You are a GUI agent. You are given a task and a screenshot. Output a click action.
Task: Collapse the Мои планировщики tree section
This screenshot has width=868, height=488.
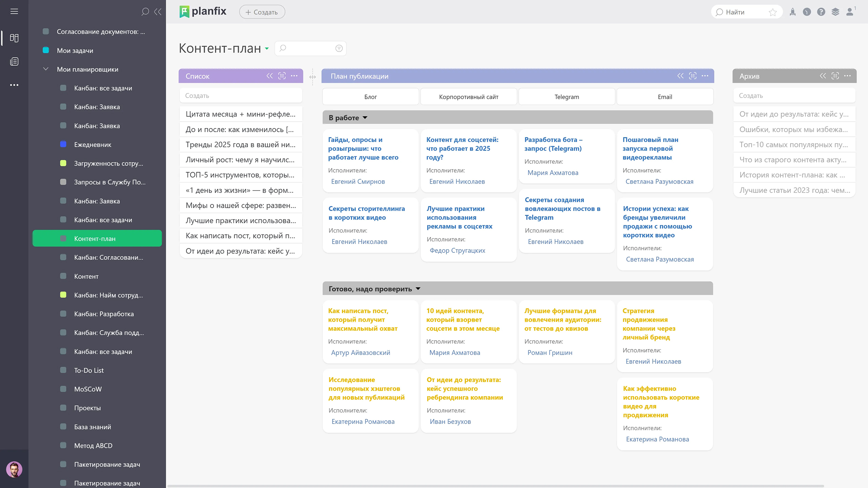(x=46, y=69)
